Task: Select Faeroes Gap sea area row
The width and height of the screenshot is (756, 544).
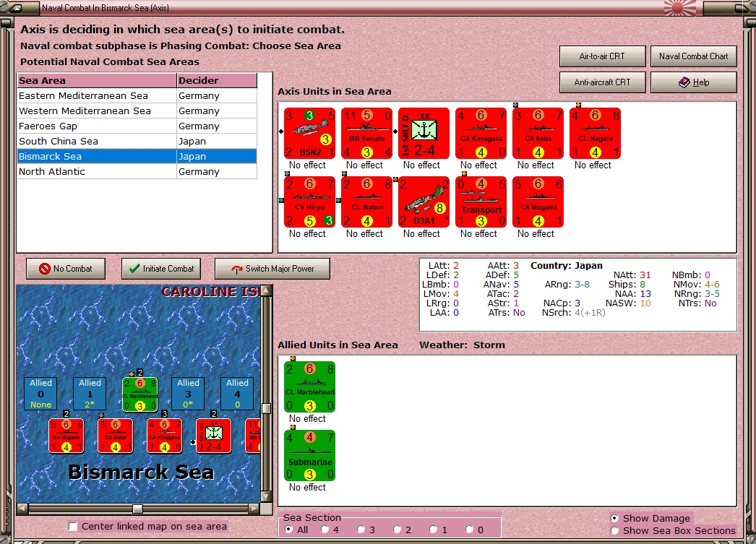Action: [x=137, y=126]
